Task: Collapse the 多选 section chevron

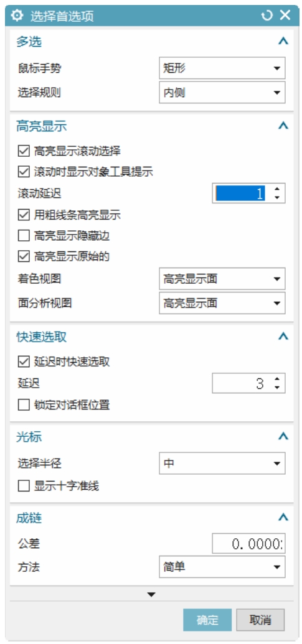Action: [x=283, y=41]
